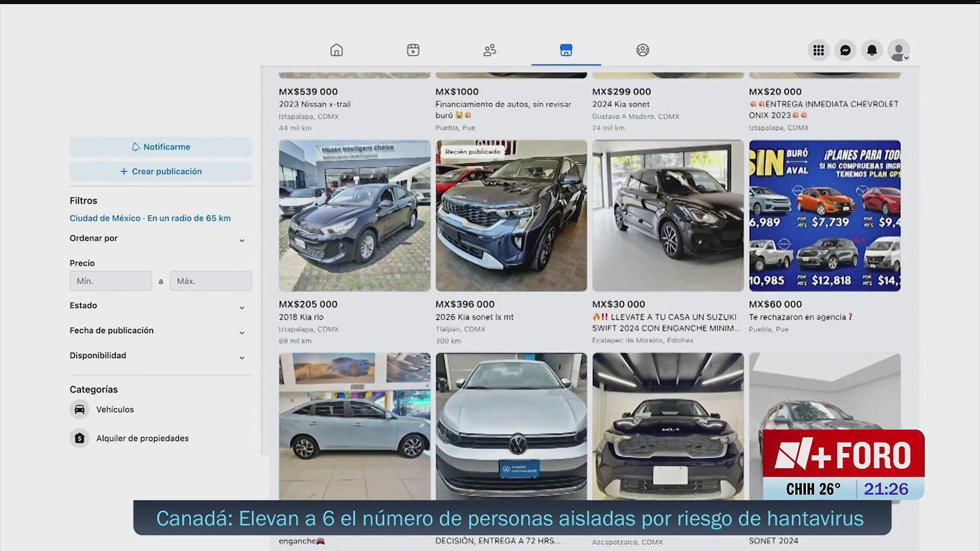Open Messenger chats

(x=845, y=50)
